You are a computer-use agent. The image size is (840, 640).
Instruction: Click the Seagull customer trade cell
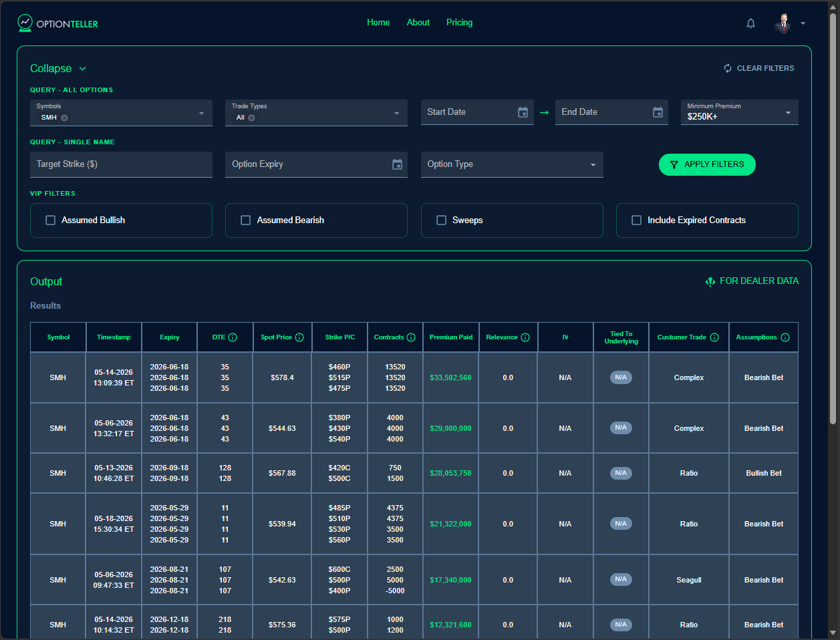[x=689, y=581]
